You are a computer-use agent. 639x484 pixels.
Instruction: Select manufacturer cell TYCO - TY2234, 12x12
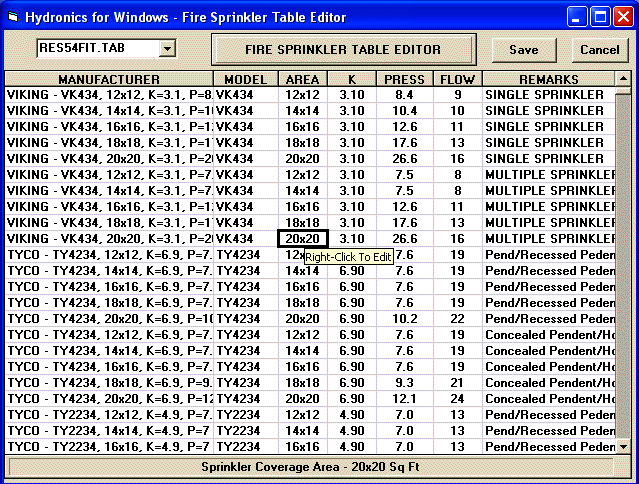coord(109,415)
